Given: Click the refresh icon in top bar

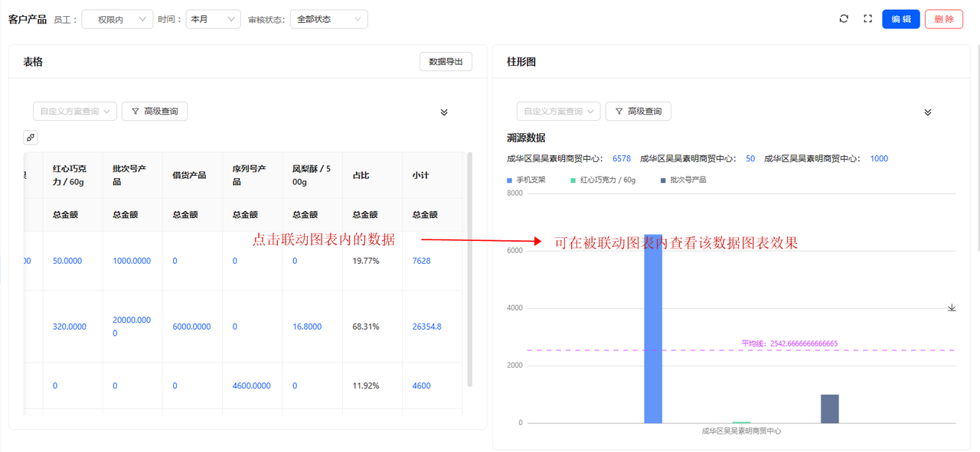Looking at the screenshot, I should [x=844, y=19].
